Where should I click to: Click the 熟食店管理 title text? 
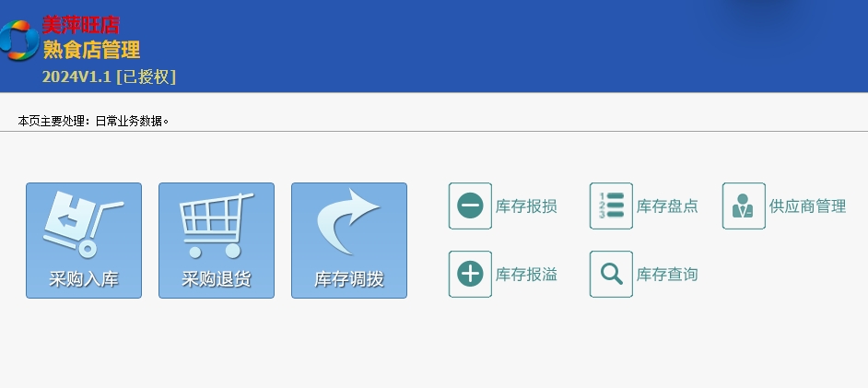tap(91, 50)
